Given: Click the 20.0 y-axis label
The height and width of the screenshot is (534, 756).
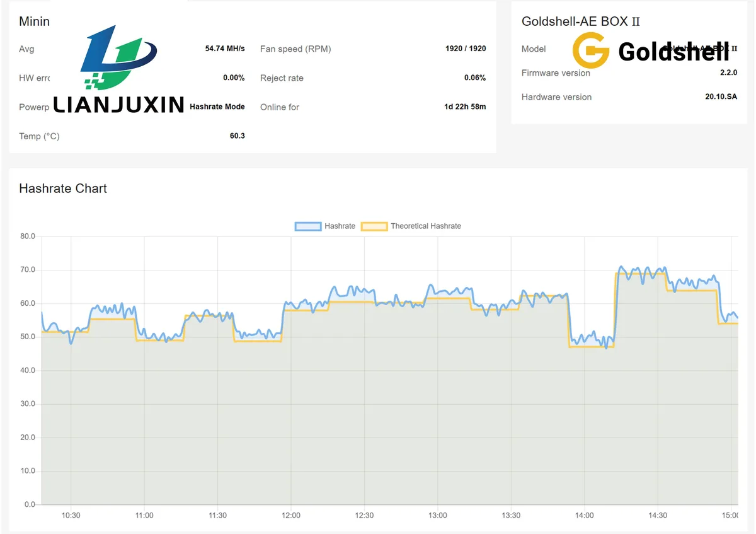Looking at the screenshot, I should tap(28, 438).
